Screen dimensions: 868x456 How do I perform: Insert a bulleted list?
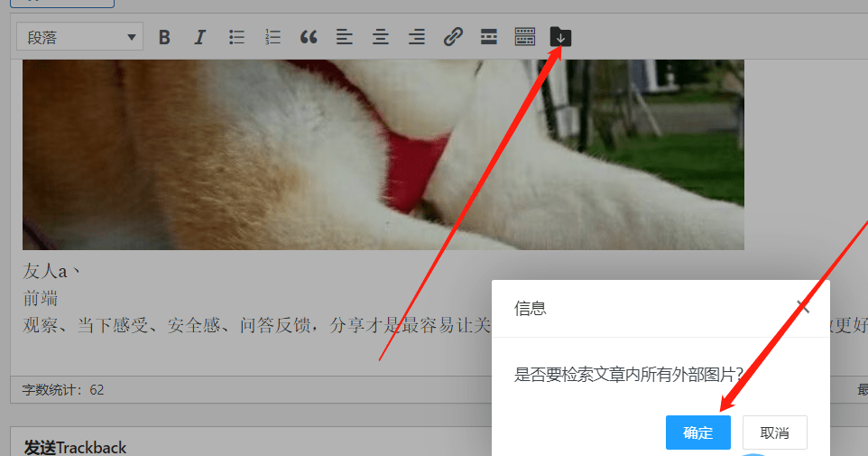click(236, 37)
